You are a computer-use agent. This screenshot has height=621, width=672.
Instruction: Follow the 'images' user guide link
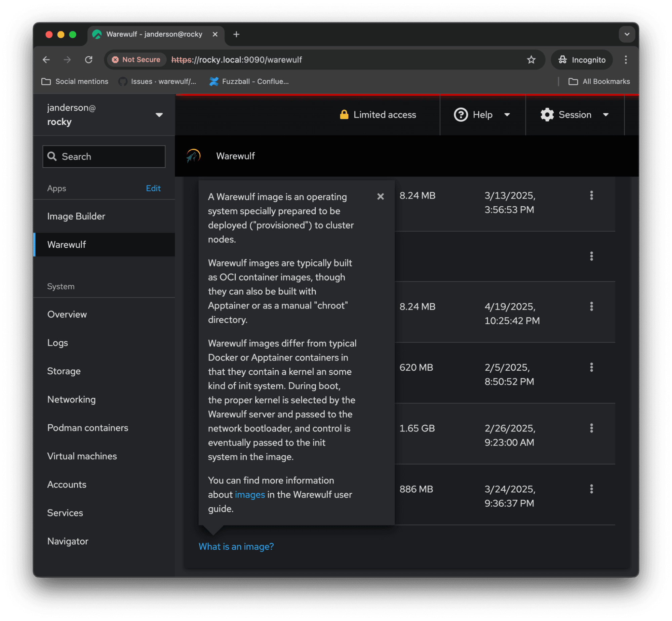(x=250, y=495)
